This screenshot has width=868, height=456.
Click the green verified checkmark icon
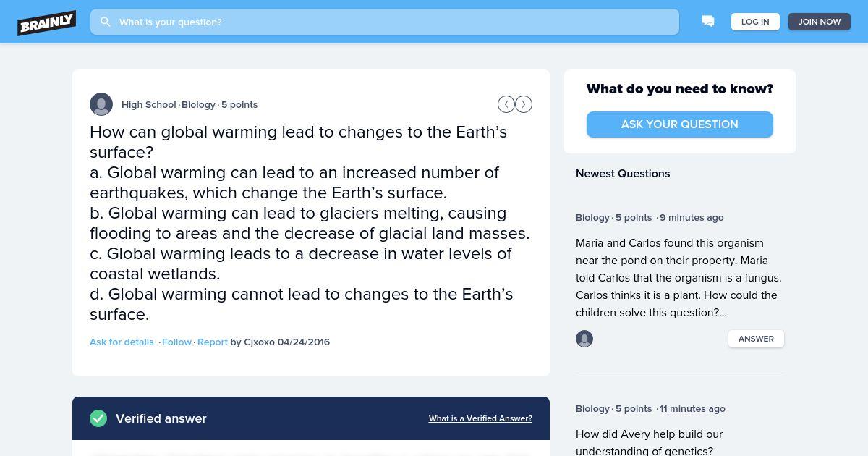(x=98, y=418)
